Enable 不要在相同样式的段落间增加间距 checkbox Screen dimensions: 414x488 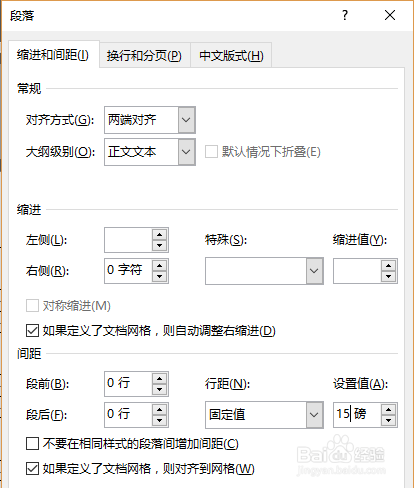32,444
